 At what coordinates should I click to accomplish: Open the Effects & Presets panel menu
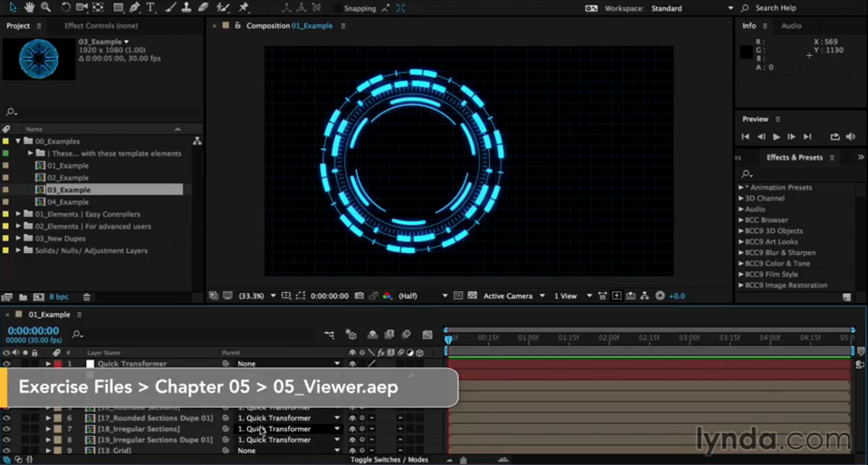(x=832, y=157)
